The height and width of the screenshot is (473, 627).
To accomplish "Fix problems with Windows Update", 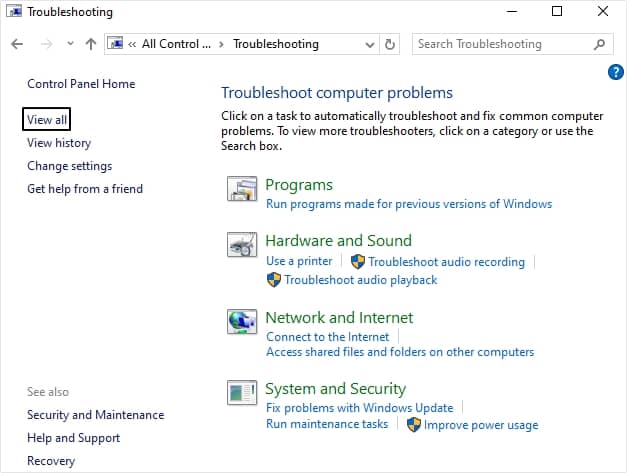I will point(360,408).
